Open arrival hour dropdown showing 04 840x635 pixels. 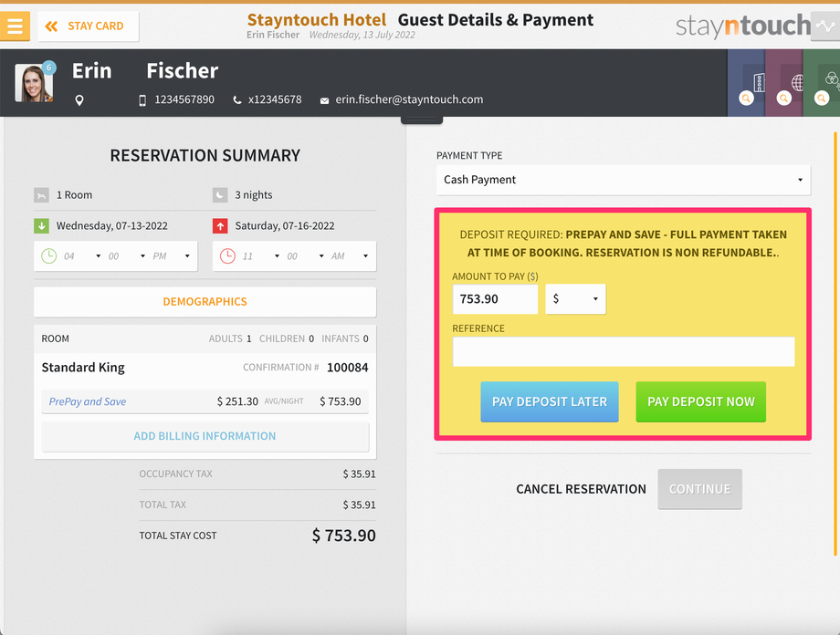82,256
